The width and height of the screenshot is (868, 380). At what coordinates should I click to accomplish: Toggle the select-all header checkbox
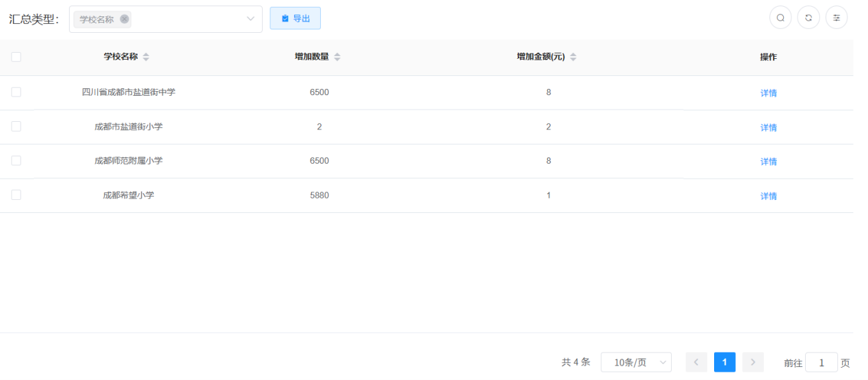tap(16, 58)
